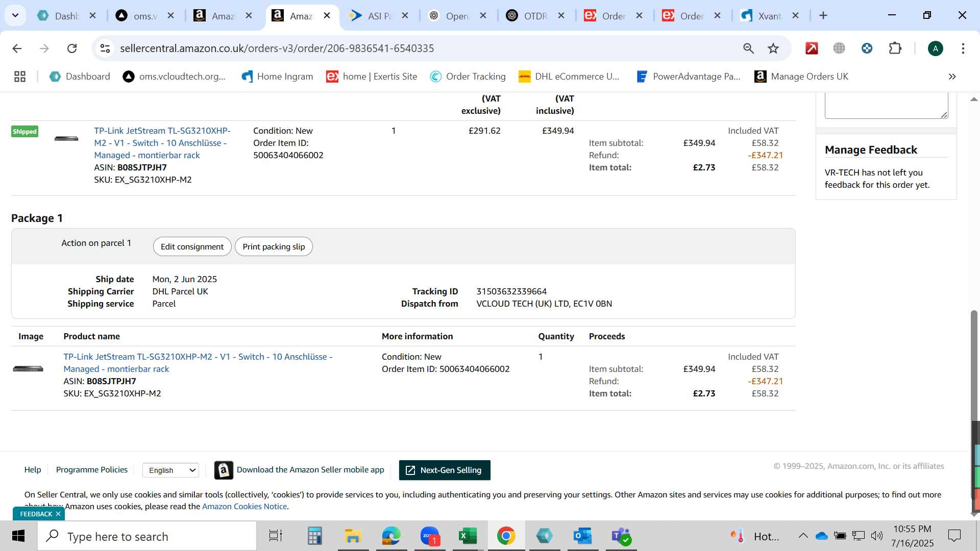This screenshot has width=980, height=551.
Task: Open TP-Link product link in order contents
Action: pos(162,143)
